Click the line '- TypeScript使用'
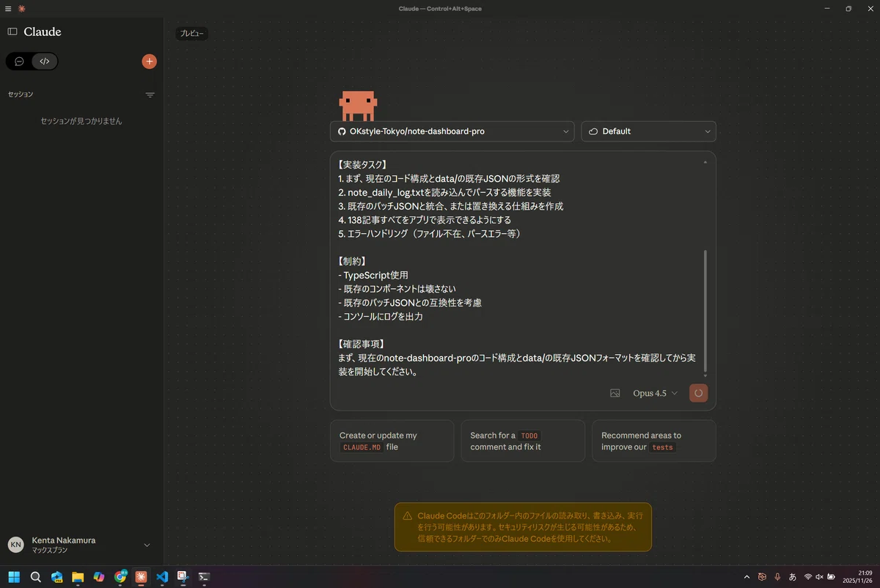Image resolution: width=880 pixels, height=588 pixels. [x=373, y=275]
